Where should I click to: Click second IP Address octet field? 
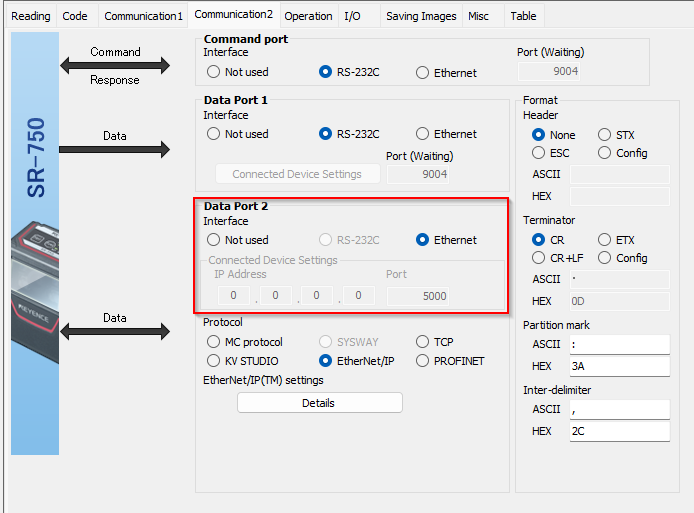click(x=276, y=295)
